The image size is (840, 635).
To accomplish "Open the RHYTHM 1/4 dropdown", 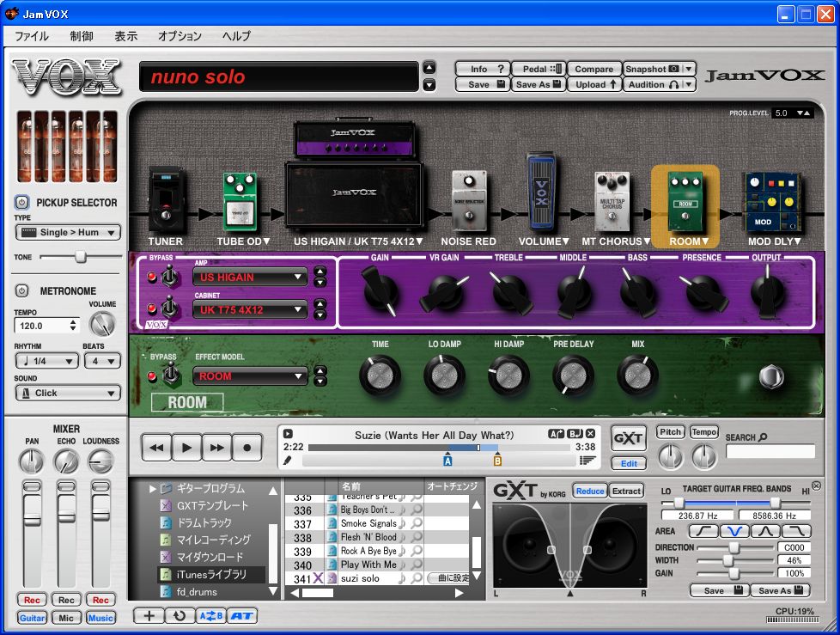I will pyautogui.click(x=46, y=361).
